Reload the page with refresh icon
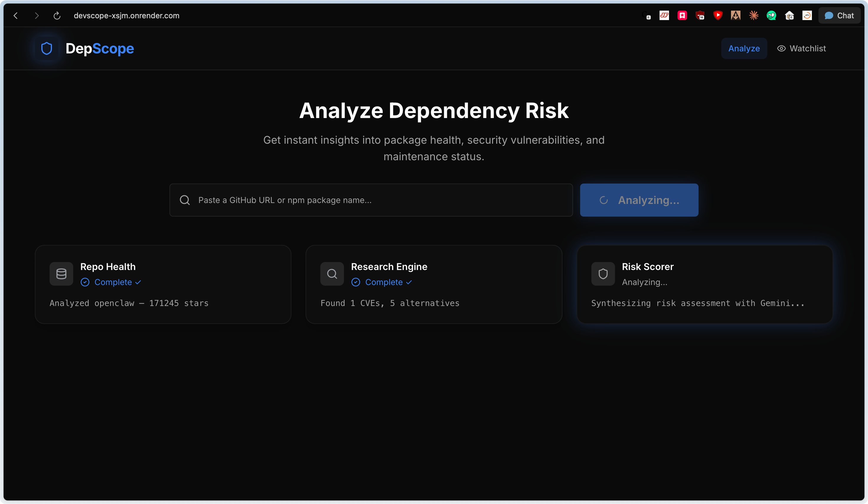The image size is (868, 504). click(57, 15)
